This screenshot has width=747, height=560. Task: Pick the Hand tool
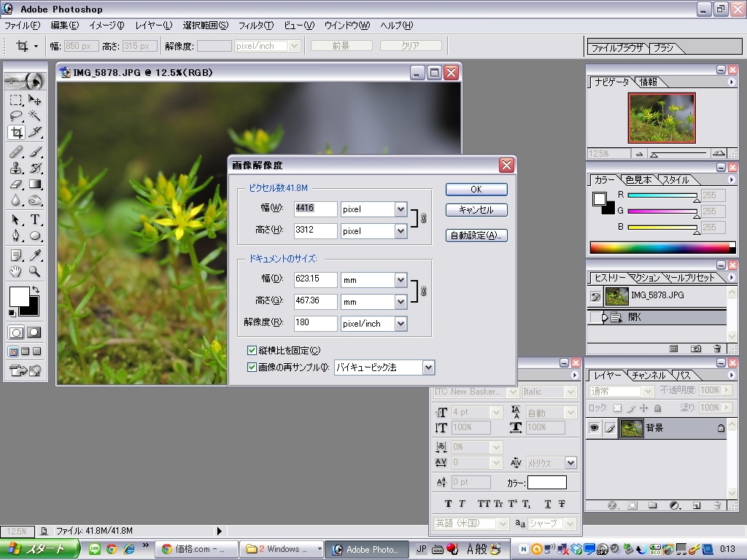pos(16,272)
